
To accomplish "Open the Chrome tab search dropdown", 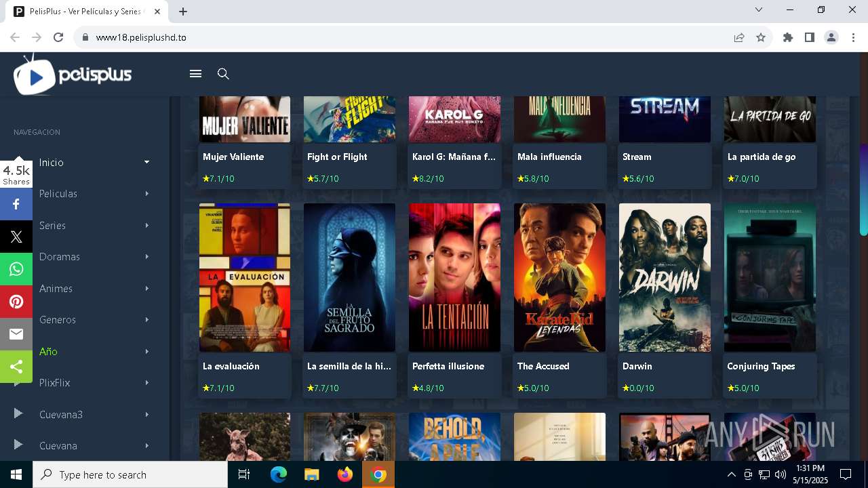I will [x=759, y=10].
